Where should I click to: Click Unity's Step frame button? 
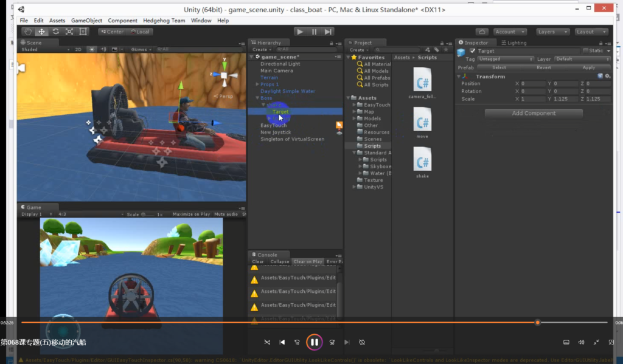[x=328, y=32]
